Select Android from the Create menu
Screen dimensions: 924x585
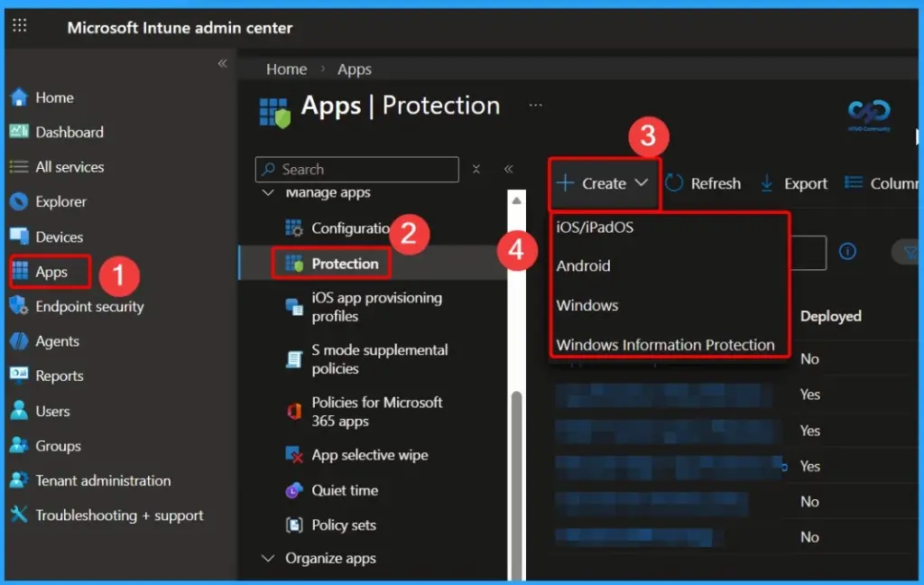click(x=583, y=265)
